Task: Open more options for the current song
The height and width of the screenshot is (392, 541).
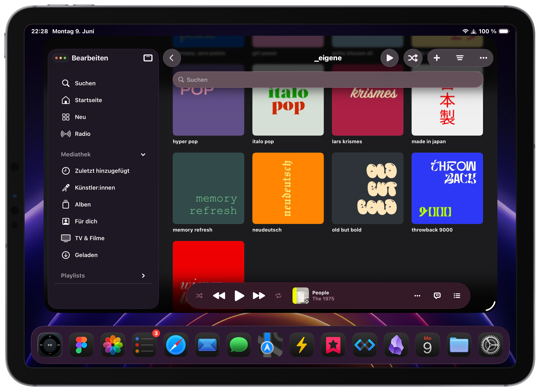Action: pos(417,296)
